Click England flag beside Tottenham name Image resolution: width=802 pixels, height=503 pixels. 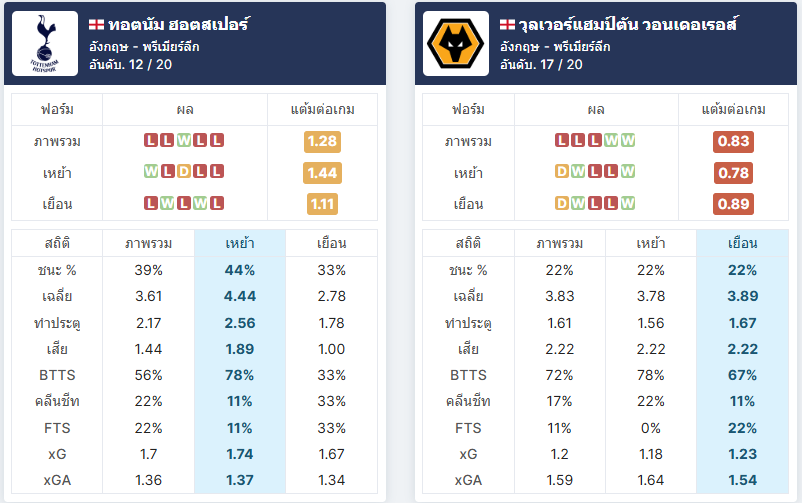pyautogui.click(x=96, y=25)
